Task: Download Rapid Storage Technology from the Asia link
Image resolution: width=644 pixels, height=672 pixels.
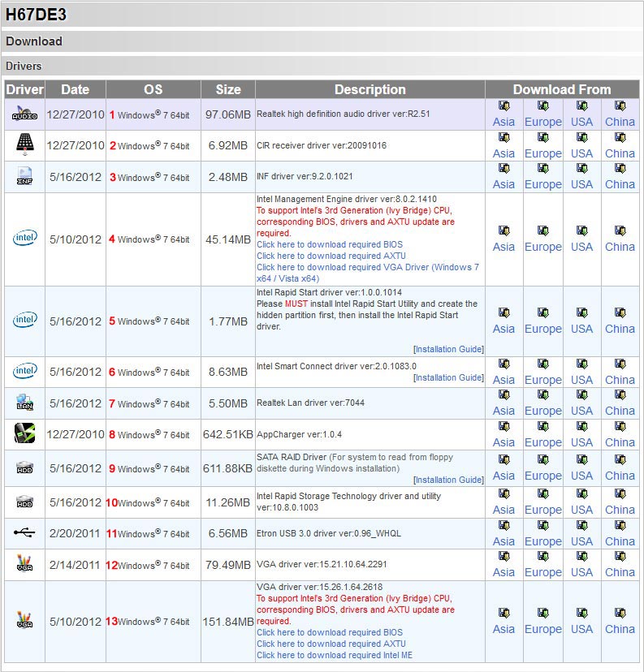Action: [504, 510]
